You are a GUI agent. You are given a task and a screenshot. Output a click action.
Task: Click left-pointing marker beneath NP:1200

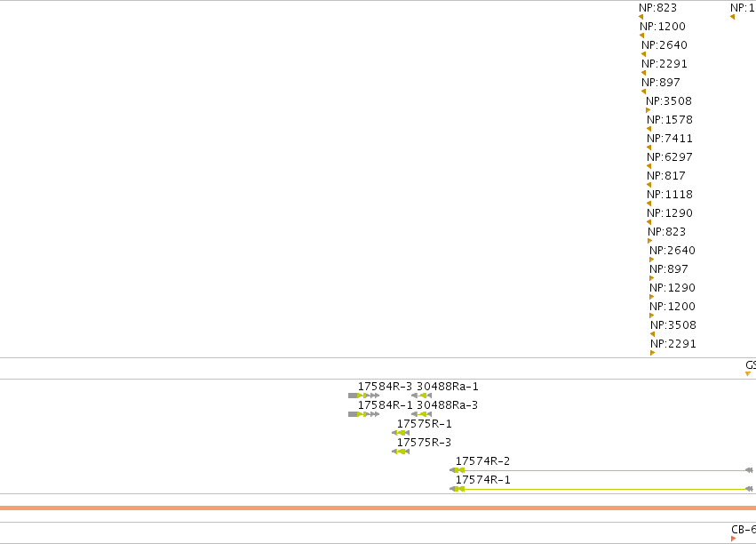coord(641,36)
